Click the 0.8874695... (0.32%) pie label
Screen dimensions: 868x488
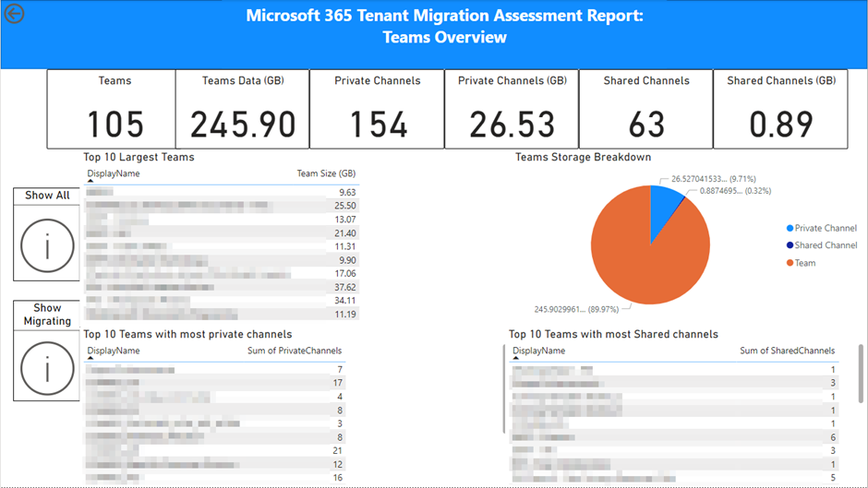(x=735, y=191)
